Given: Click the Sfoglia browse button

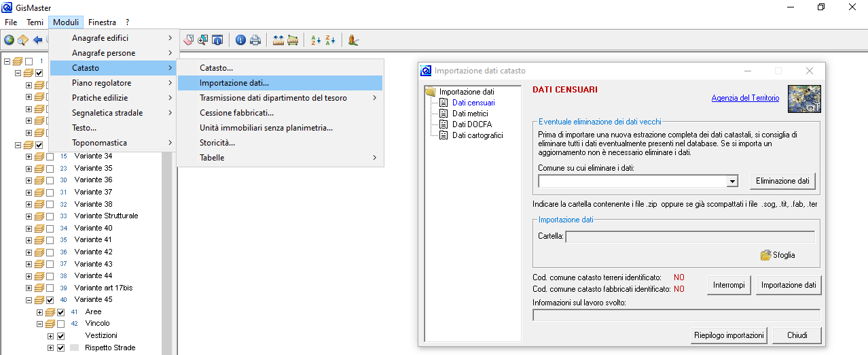Looking at the screenshot, I should (778, 255).
